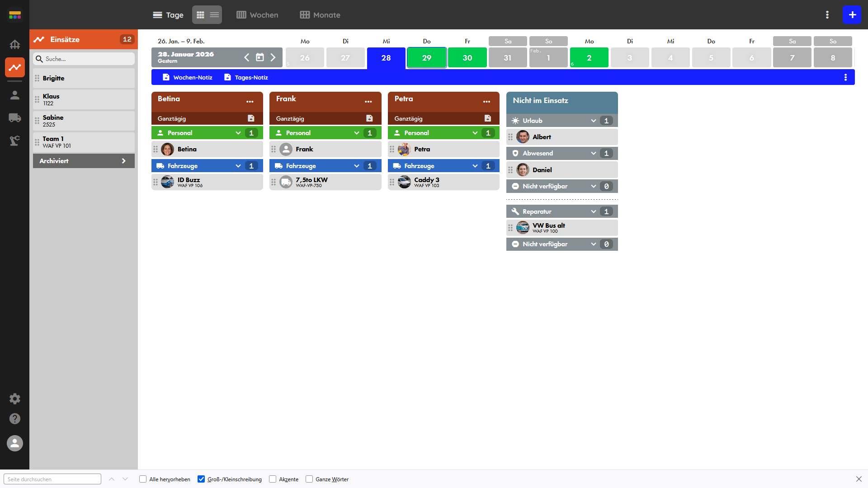
Task: Collapse Personal section in Frank's card
Action: pos(357,133)
